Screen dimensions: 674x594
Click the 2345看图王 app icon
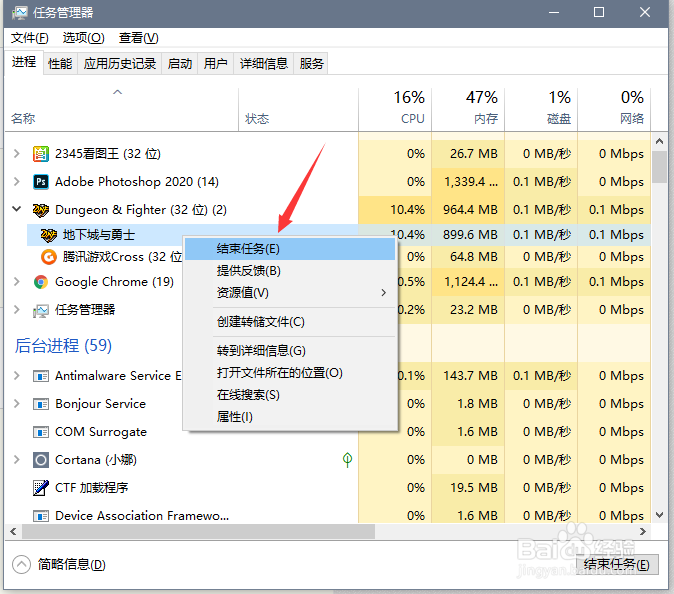click(x=41, y=154)
